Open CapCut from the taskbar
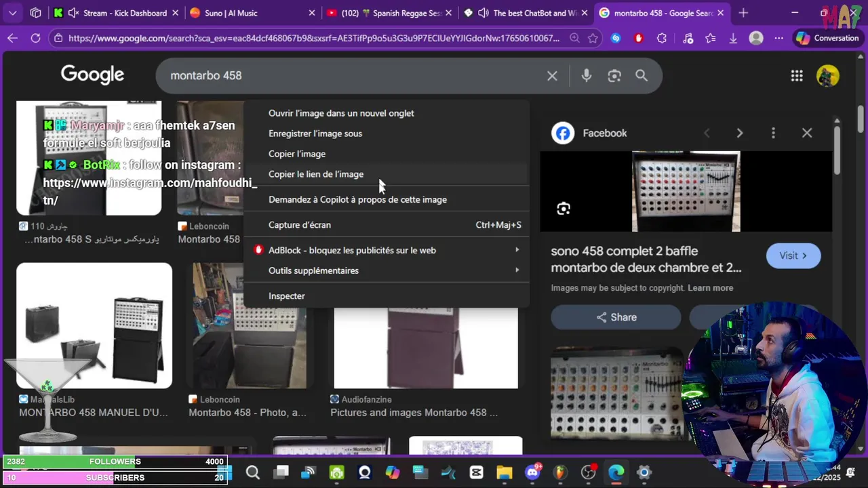The height and width of the screenshot is (488, 868). pyautogui.click(x=476, y=472)
